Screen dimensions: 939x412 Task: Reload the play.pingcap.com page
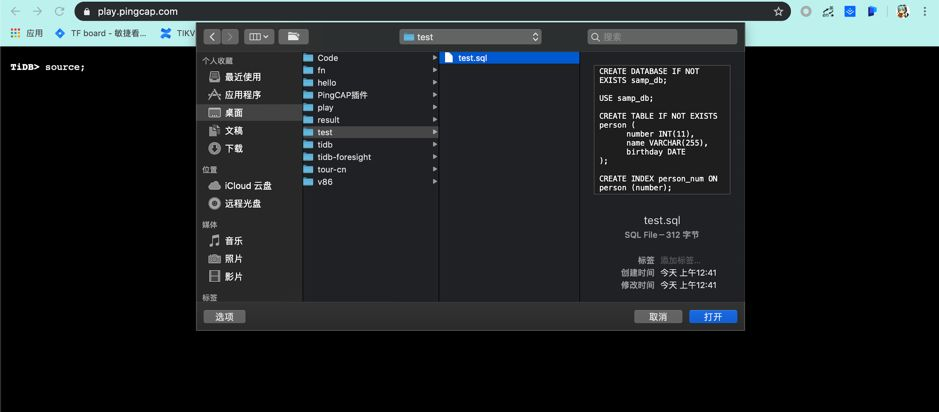[x=59, y=11]
